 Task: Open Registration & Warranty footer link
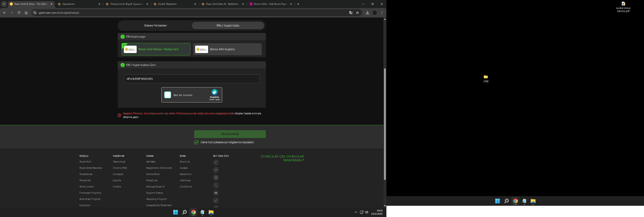pyautogui.click(x=159, y=168)
